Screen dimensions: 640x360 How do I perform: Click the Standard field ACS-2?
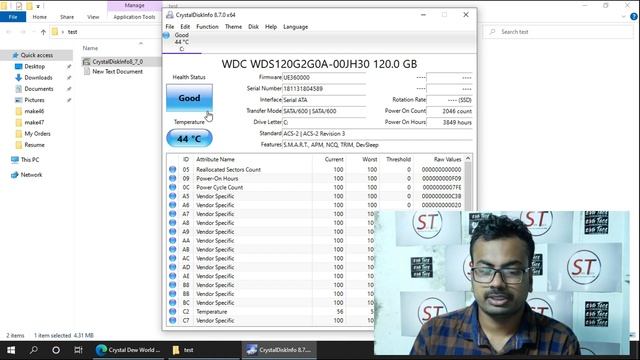tap(377, 133)
